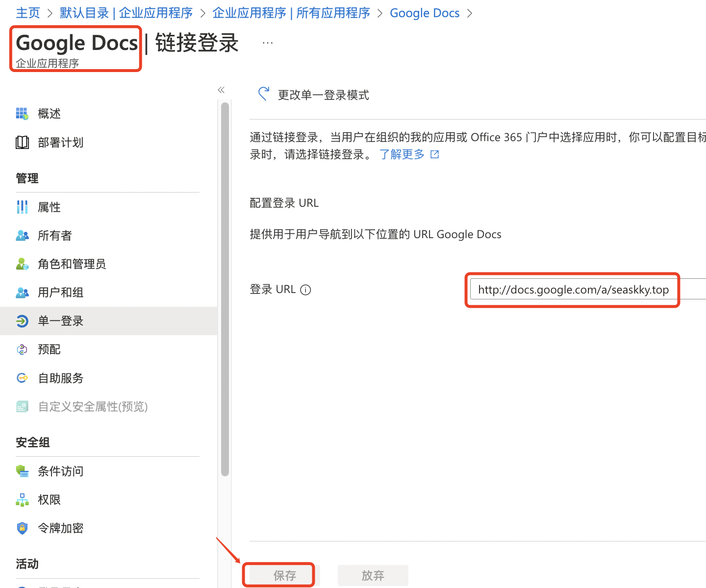
Task: Select 属性 menu item
Action: click(108, 207)
